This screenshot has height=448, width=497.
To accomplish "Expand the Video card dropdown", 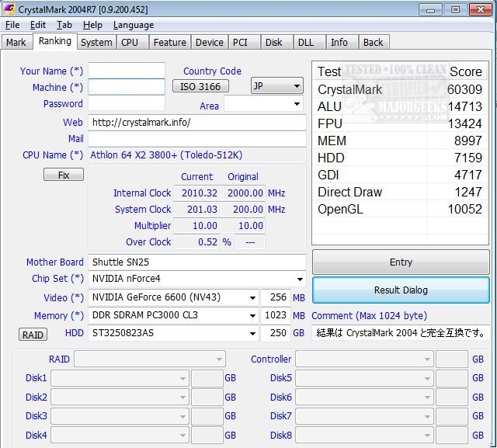I will pyautogui.click(x=252, y=297).
